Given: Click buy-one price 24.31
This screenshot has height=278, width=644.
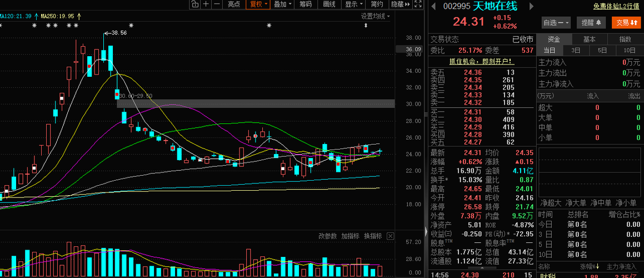Looking at the screenshot, I should point(472,112).
